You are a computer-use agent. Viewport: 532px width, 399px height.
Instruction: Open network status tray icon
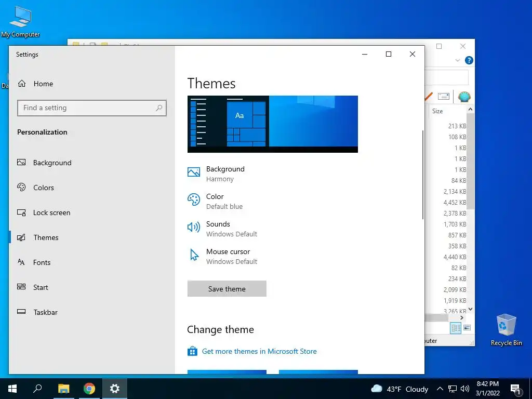click(453, 389)
